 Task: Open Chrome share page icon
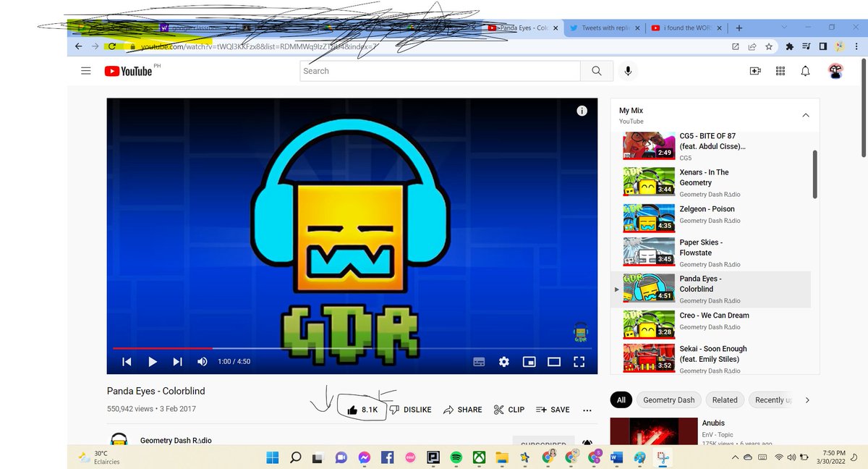point(752,46)
